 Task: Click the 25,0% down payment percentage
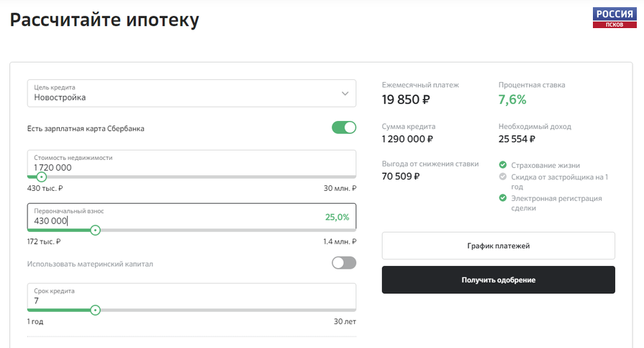(337, 217)
